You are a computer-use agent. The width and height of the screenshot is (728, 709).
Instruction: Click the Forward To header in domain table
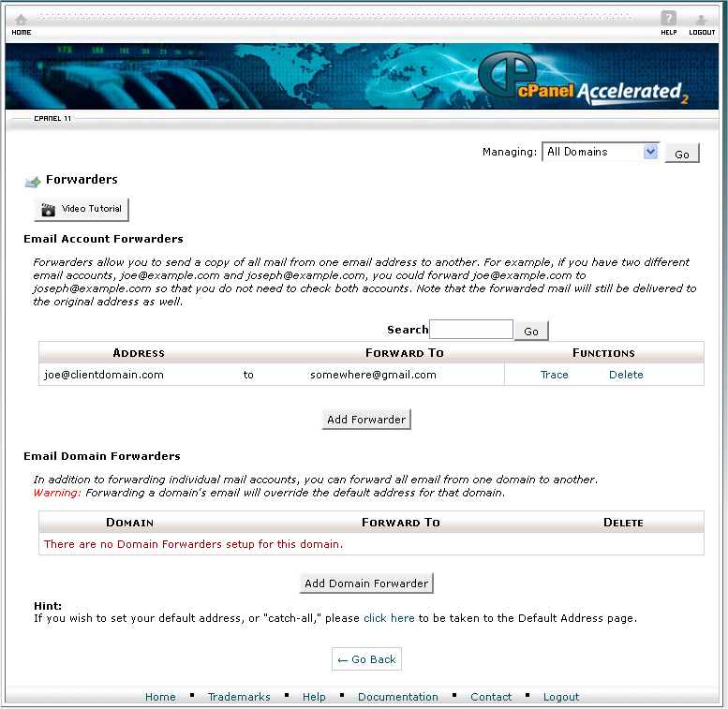click(x=401, y=523)
